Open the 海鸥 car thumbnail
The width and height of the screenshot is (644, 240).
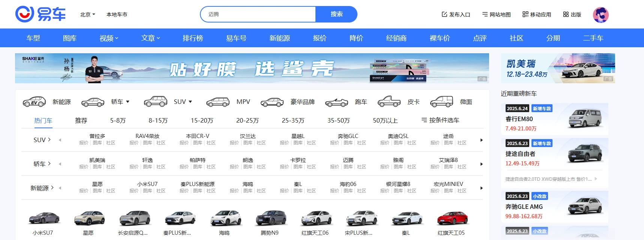point(225,218)
